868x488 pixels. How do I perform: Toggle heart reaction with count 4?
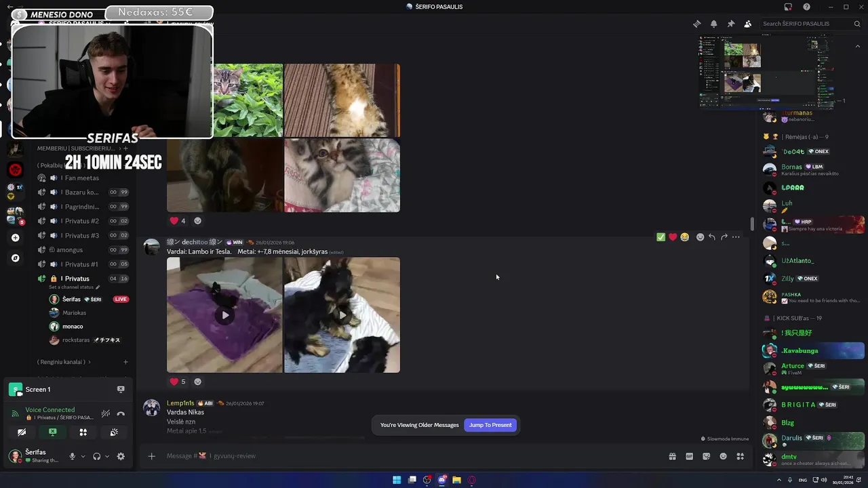point(178,220)
